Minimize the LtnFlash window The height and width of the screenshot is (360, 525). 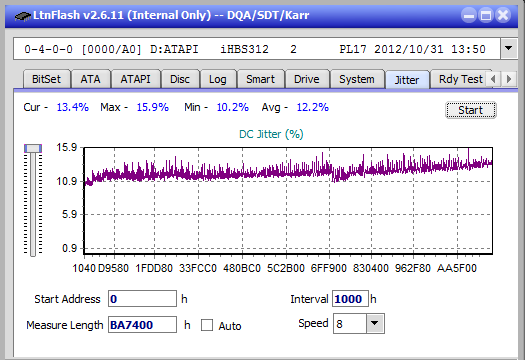pyautogui.click(x=469, y=15)
